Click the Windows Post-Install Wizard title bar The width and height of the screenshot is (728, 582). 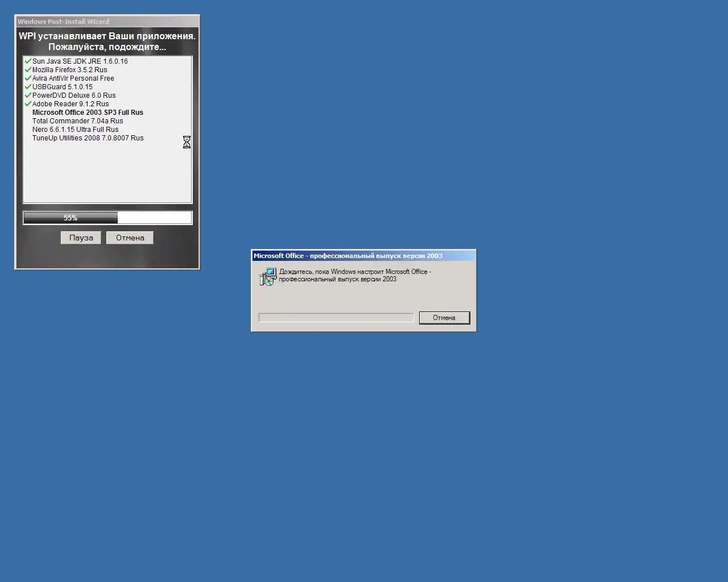click(x=107, y=22)
